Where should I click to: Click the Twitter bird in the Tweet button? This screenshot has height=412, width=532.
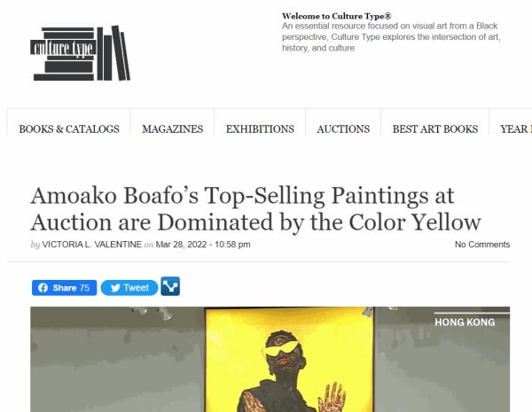click(x=112, y=288)
